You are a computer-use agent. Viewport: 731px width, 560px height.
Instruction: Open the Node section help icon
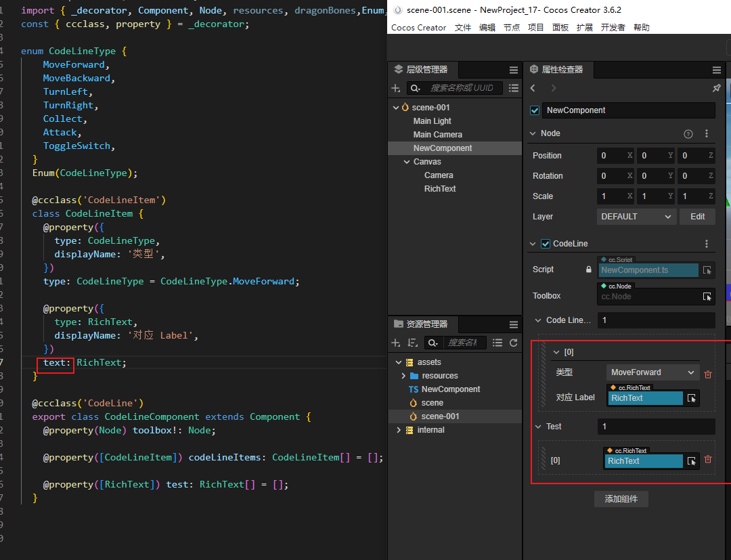688,133
